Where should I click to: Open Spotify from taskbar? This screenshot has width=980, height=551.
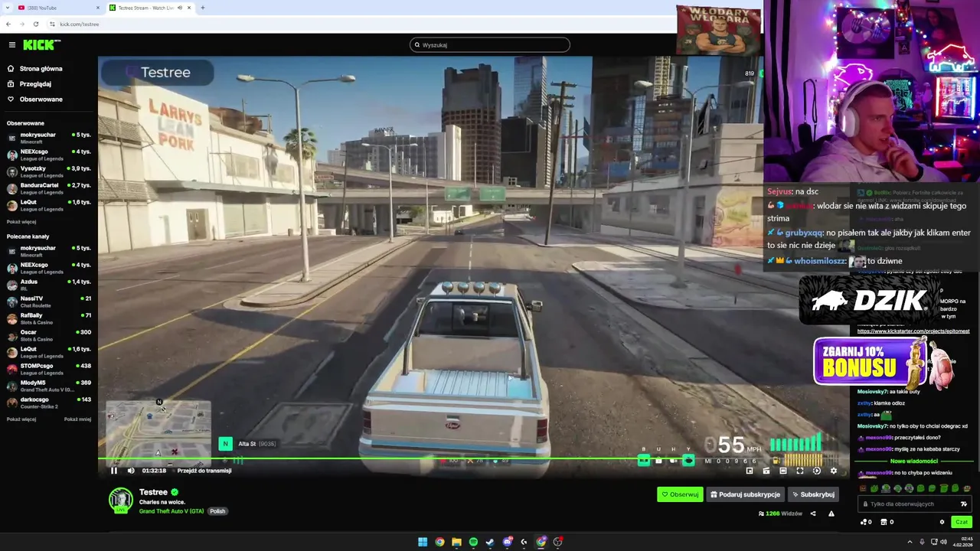point(473,542)
